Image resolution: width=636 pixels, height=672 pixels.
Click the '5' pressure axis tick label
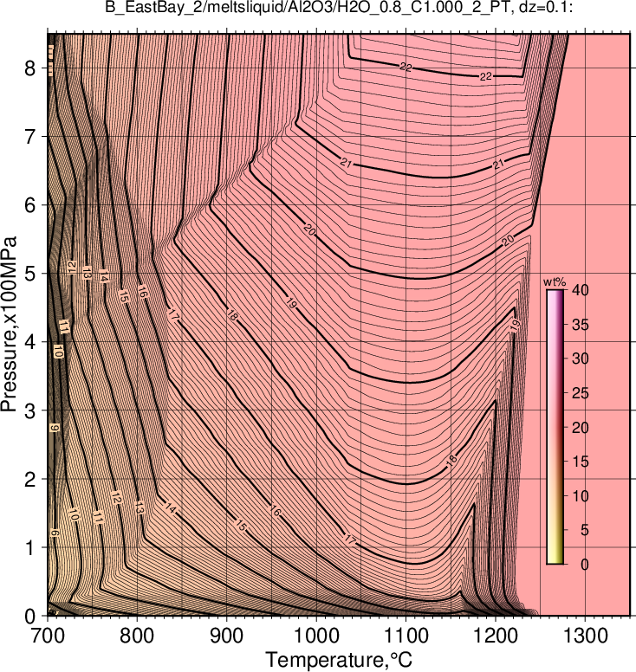pyautogui.click(x=30, y=274)
